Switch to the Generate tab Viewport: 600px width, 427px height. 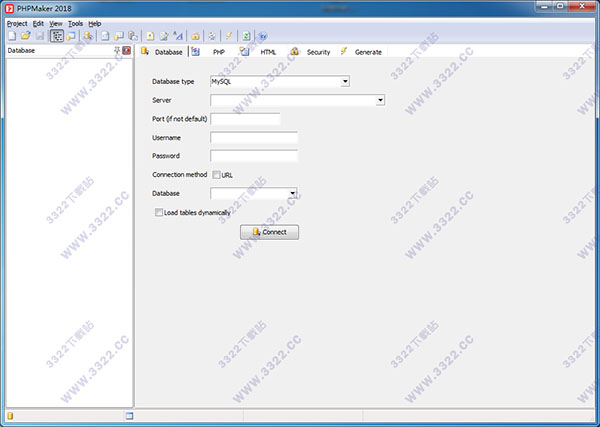(361, 52)
